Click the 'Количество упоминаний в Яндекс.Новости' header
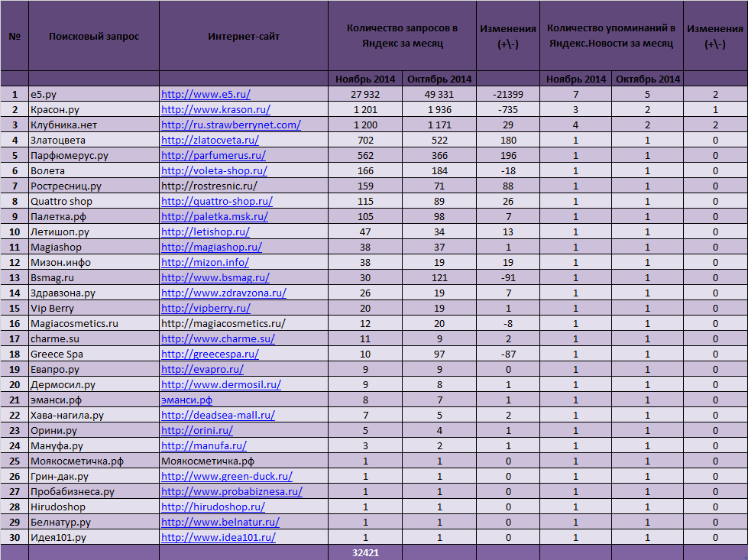The width and height of the screenshot is (748, 560). [611, 36]
